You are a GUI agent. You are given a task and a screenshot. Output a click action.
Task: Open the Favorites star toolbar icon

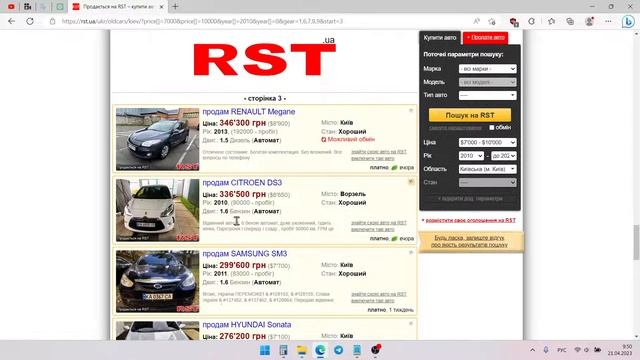(551, 21)
